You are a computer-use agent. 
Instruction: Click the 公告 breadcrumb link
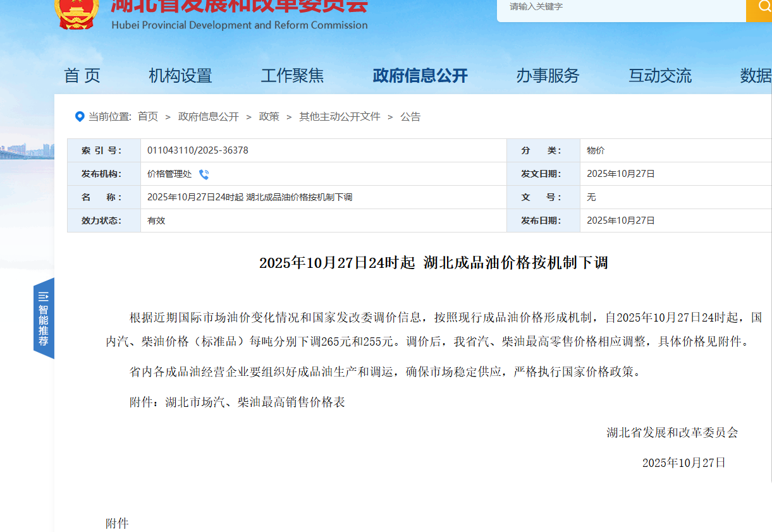[410, 116]
